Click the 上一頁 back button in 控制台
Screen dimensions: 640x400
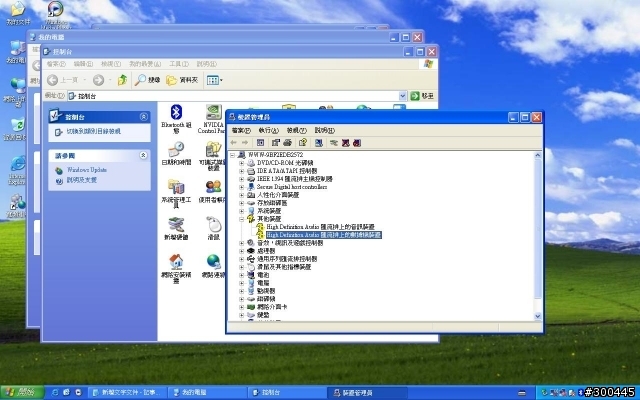click(x=62, y=80)
